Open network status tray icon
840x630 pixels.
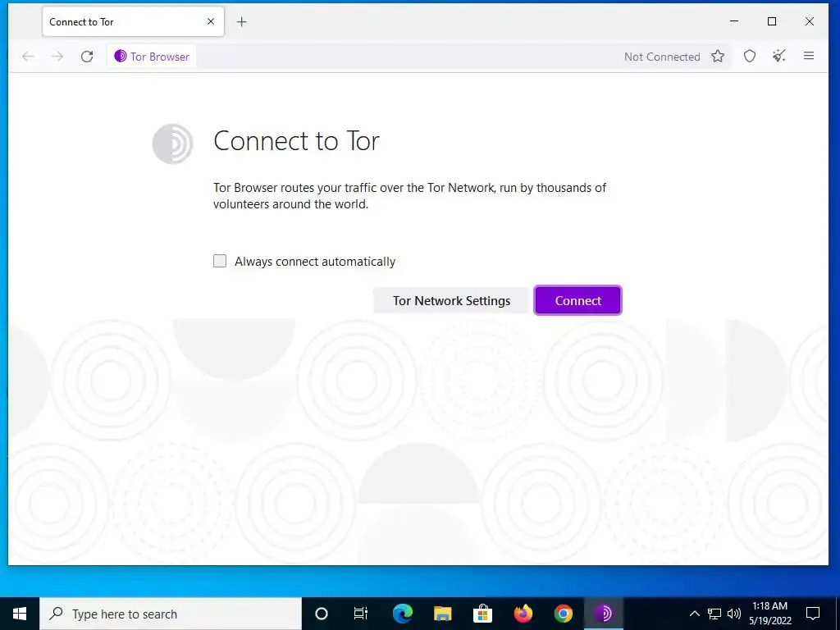pos(714,614)
